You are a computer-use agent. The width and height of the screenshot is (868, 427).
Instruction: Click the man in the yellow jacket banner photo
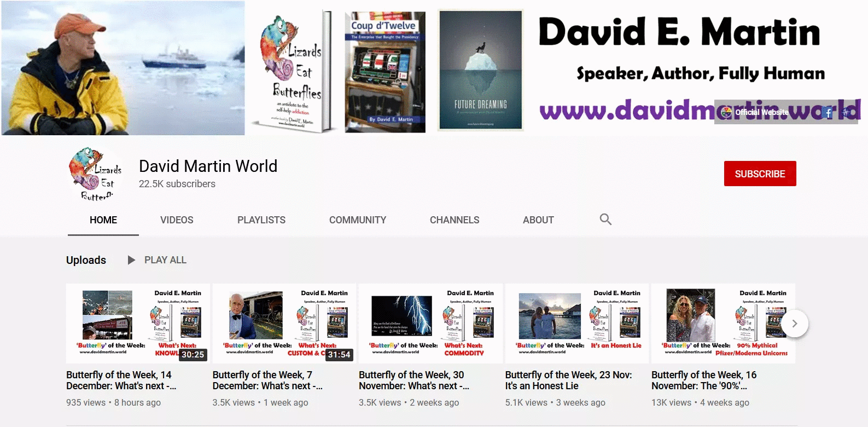click(123, 68)
